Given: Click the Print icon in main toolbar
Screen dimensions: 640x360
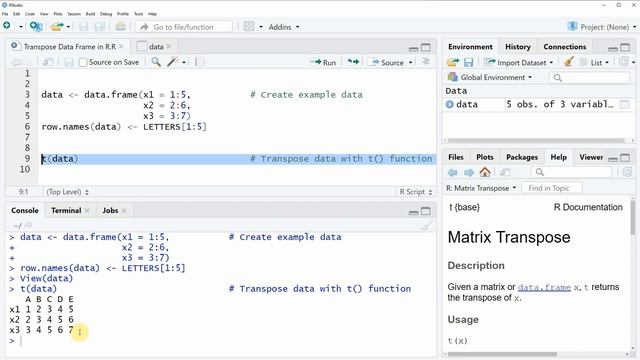Looking at the screenshot, I should coord(120,27).
